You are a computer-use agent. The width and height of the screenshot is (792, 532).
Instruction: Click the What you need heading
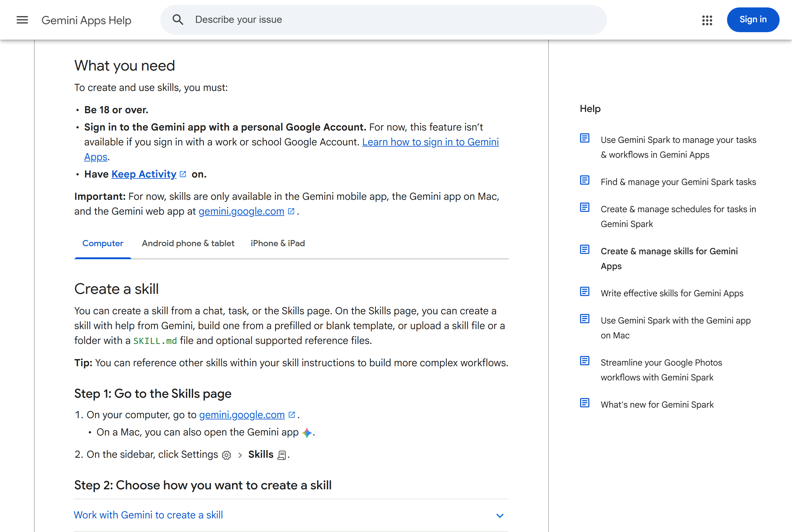(125, 66)
